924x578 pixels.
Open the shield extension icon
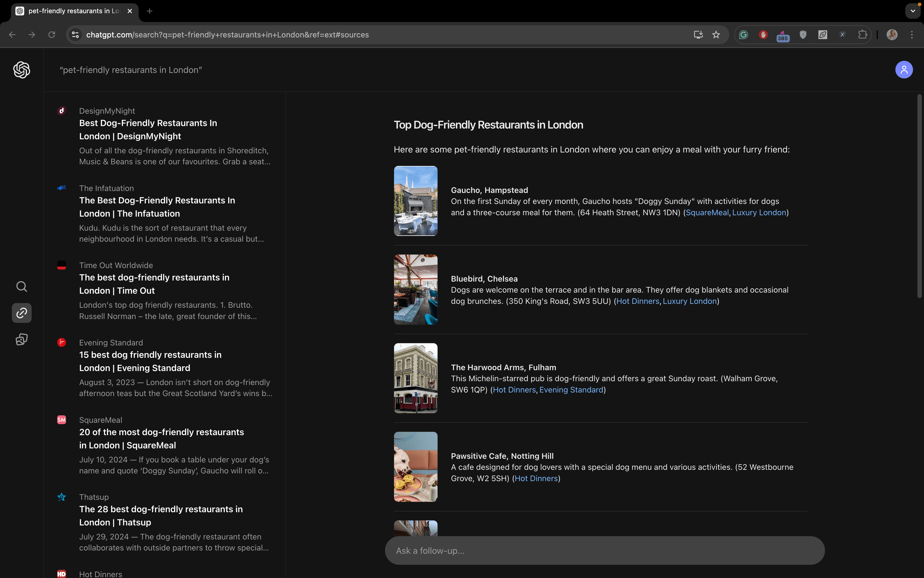pos(803,35)
